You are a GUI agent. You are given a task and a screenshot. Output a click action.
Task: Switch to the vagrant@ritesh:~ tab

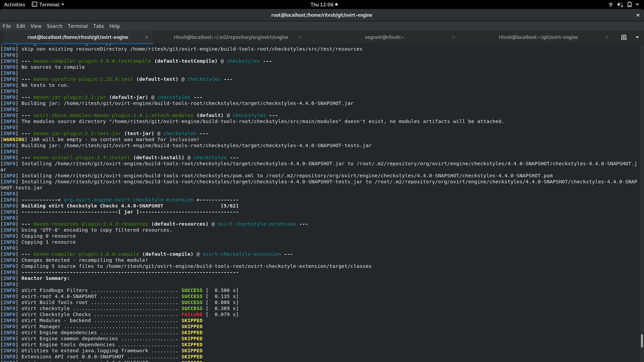pyautogui.click(x=384, y=37)
